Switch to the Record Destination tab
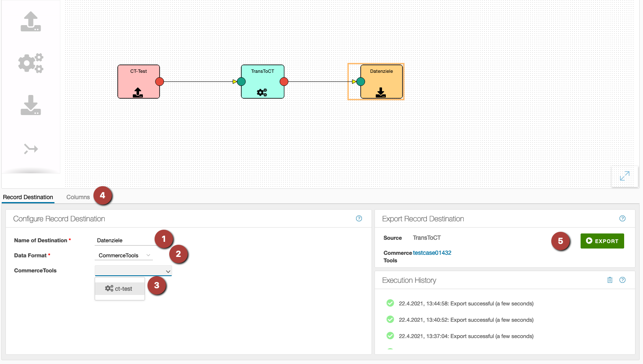 [x=28, y=197]
